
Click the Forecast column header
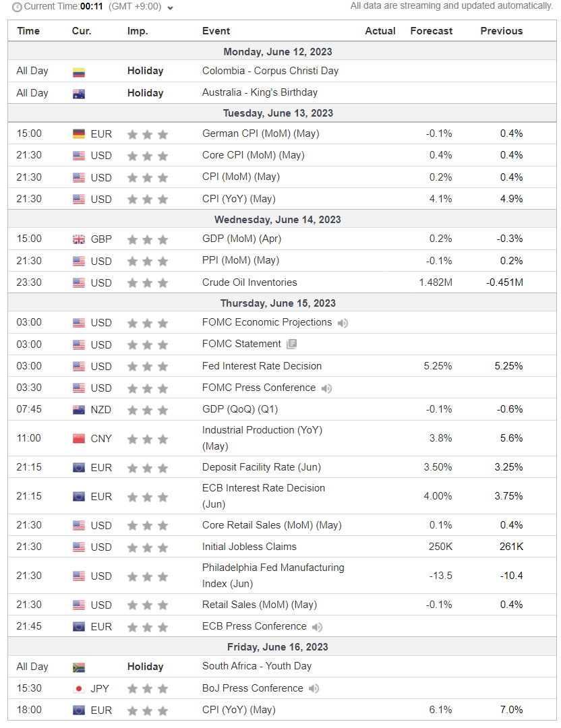[432, 31]
